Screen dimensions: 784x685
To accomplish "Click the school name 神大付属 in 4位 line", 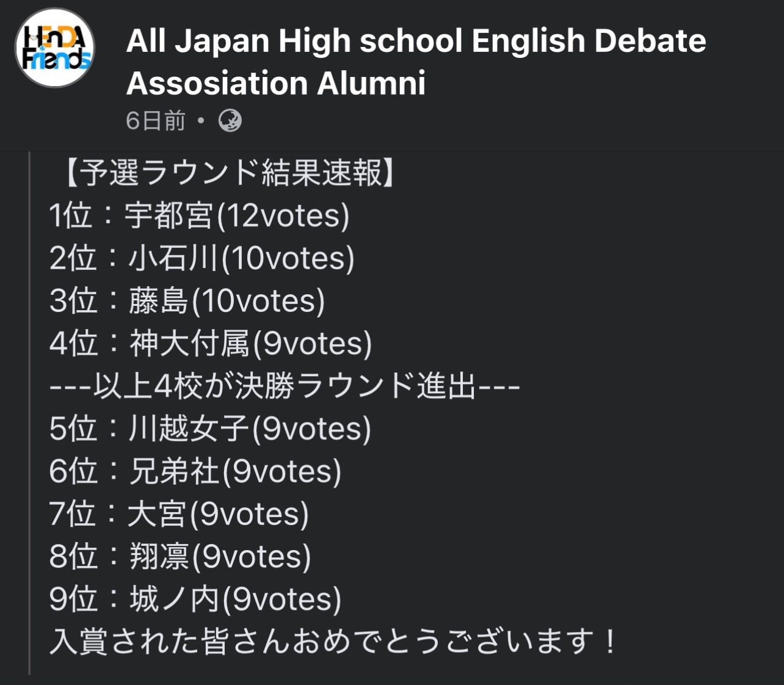I will click(189, 343).
